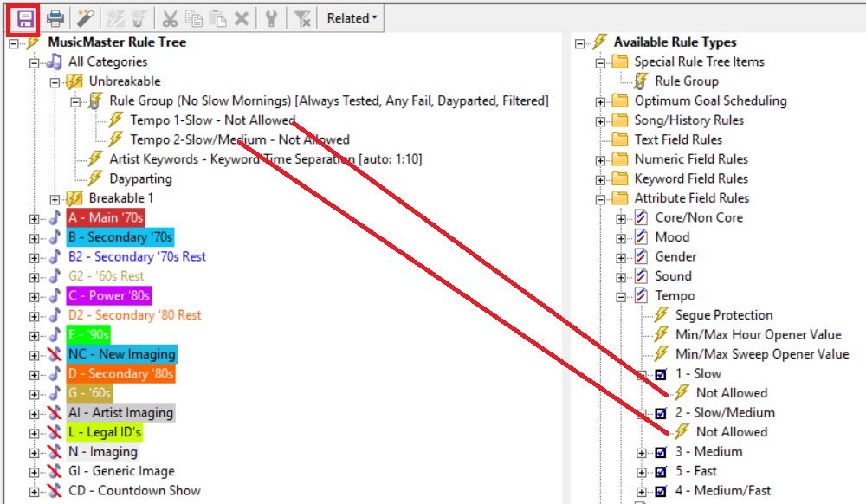This screenshot has height=504, width=866.
Task: Select the 'CD - Countdown Show' category
Action: [x=134, y=490]
